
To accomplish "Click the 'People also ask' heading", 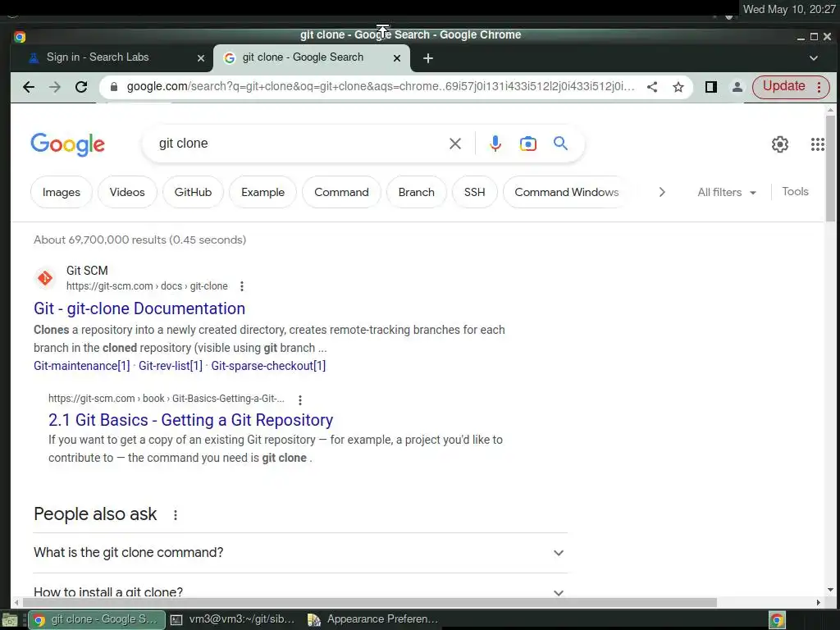I will coord(95,514).
